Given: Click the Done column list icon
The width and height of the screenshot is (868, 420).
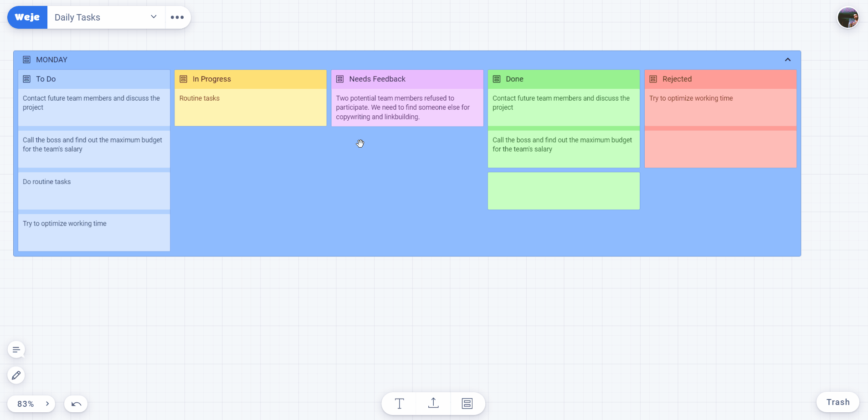Looking at the screenshot, I should pos(497,79).
